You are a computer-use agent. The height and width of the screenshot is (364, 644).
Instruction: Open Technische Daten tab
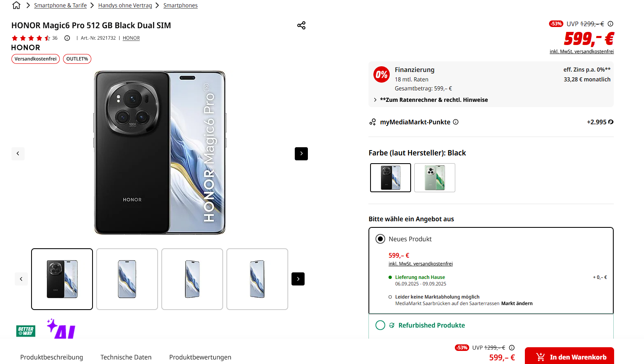[x=126, y=357]
